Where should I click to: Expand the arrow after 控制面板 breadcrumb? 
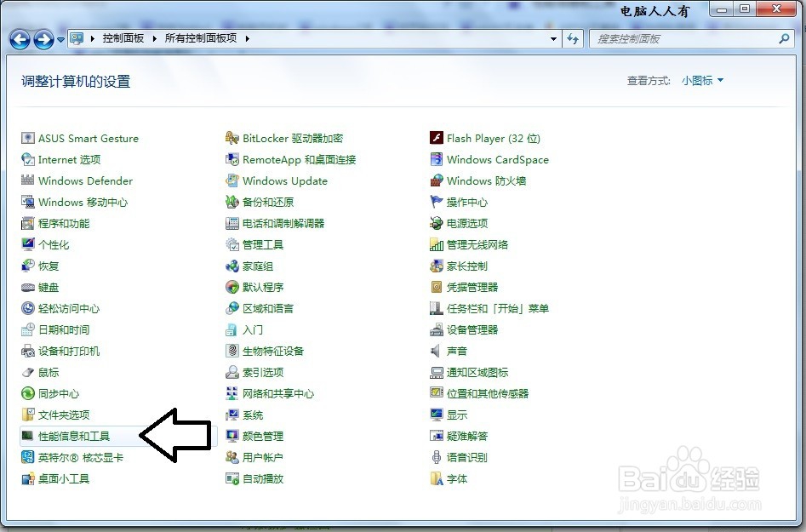[154, 38]
